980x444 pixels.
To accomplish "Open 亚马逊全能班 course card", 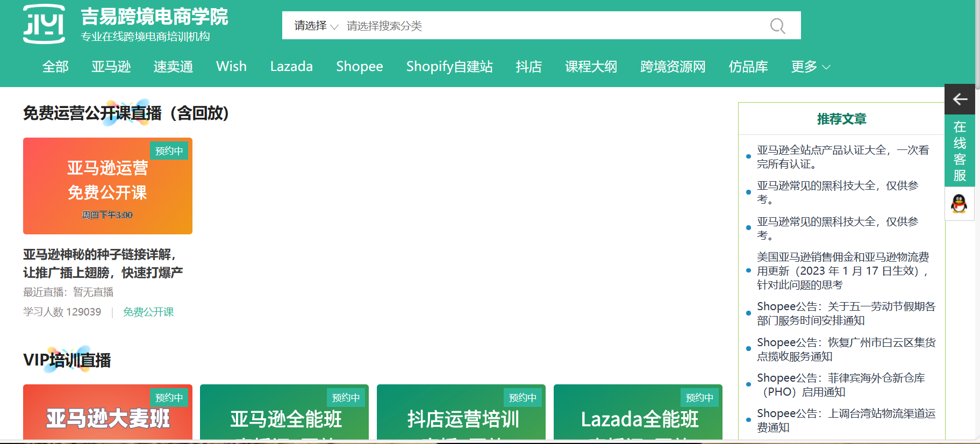I will tap(284, 413).
